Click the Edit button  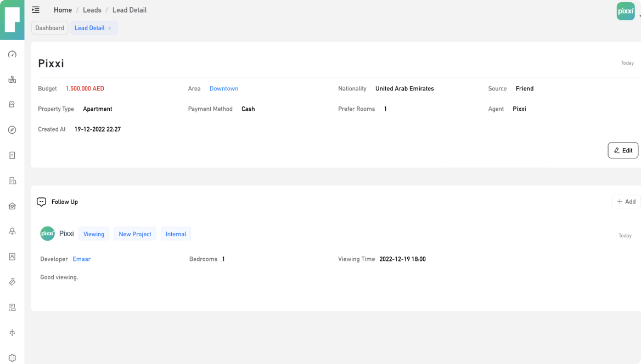click(622, 150)
